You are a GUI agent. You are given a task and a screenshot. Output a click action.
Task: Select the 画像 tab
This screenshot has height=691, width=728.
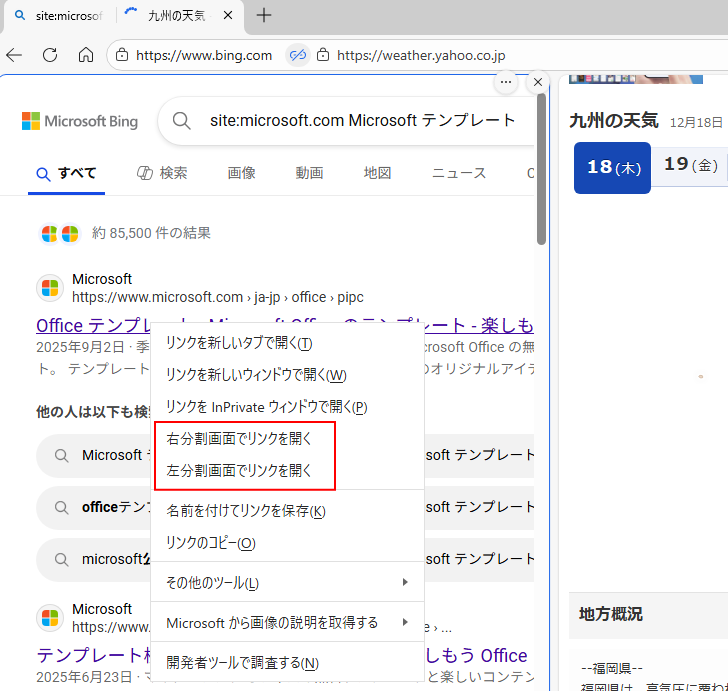pos(241,173)
